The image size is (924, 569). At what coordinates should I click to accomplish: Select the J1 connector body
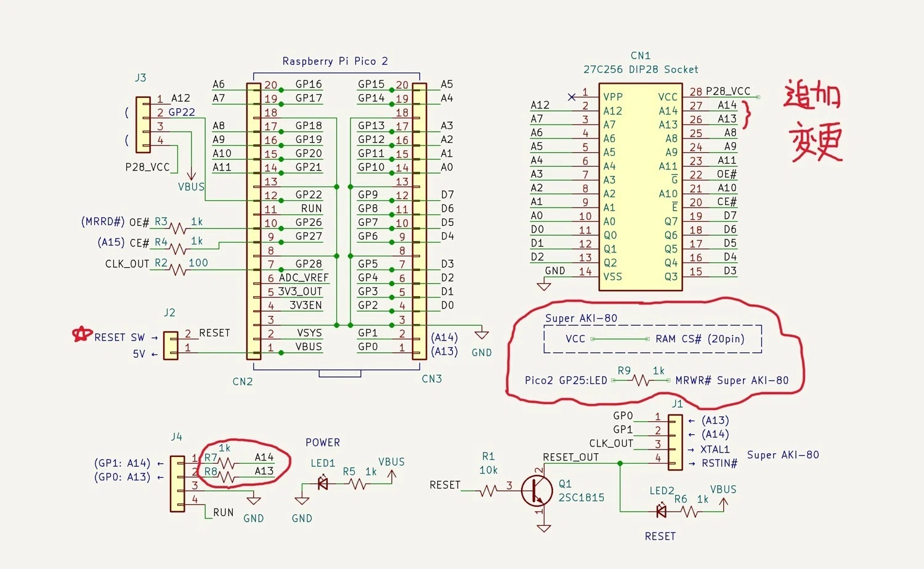click(675, 442)
